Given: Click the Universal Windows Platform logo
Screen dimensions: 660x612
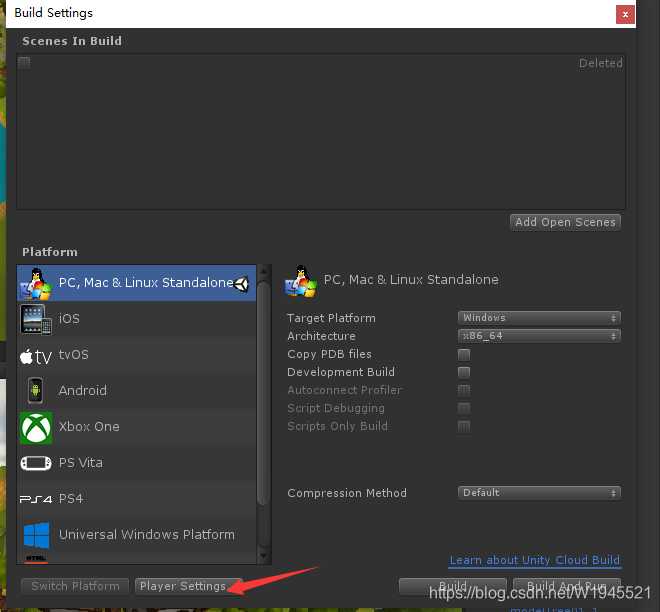Looking at the screenshot, I should click(36, 535).
